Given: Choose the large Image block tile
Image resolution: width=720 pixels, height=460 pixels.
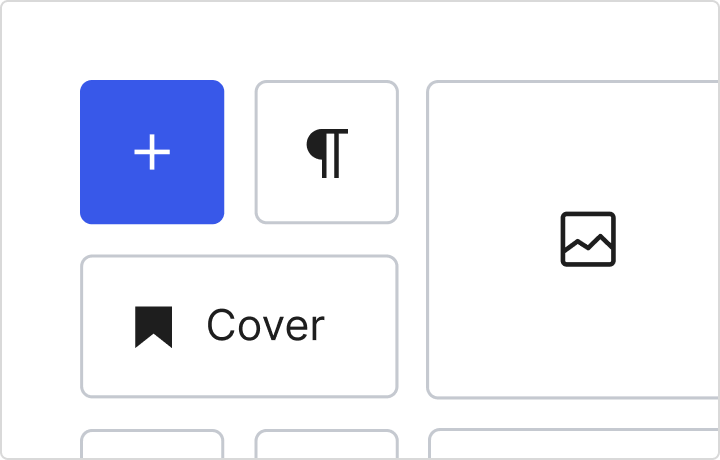Looking at the screenshot, I should click(x=573, y=240).
